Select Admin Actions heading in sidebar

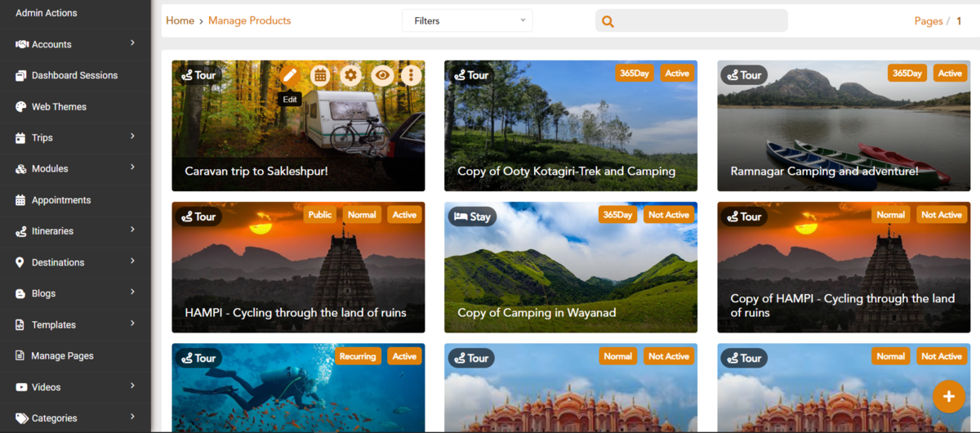click(47, 13)
